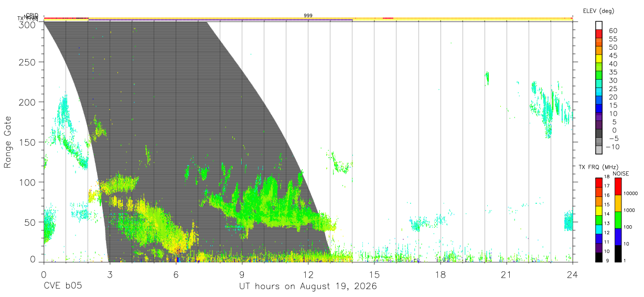Image resolution: width=644 pixels, height=297 pixels.
Task: Click the "3" tick on UT hours axis
Action: click(x=110, y=274)
